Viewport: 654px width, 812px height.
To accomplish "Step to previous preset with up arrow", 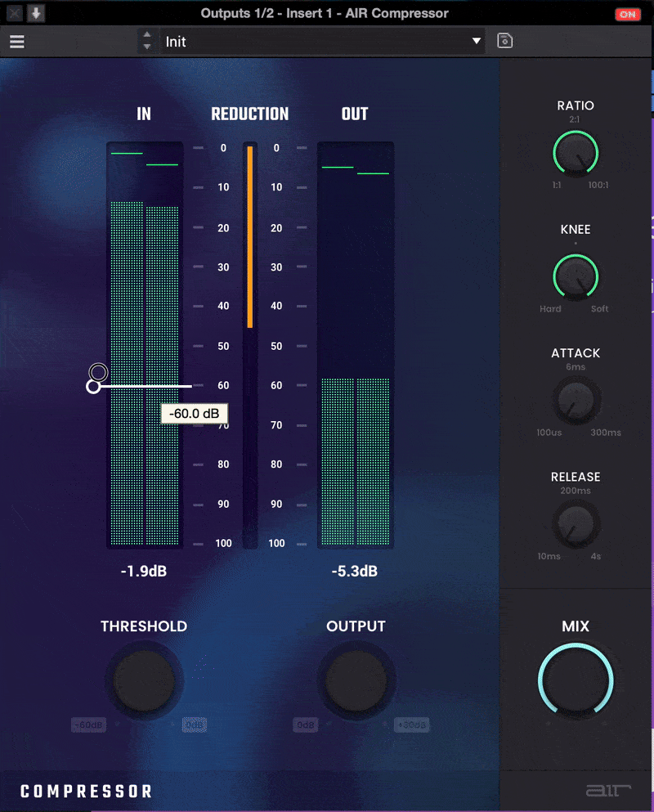I will point(147,34).
